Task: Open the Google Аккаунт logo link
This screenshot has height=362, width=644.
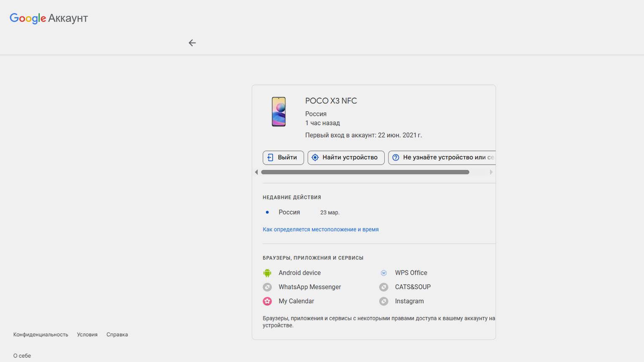Action: [x=49, y=18]
